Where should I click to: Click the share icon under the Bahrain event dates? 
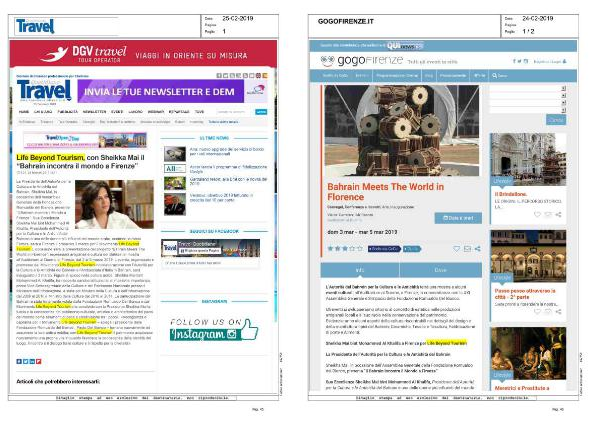(478, 249)
